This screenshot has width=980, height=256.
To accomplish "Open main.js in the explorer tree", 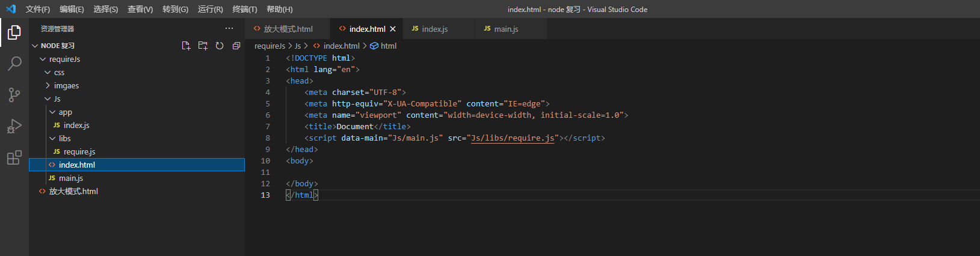I will pos(137,178).
